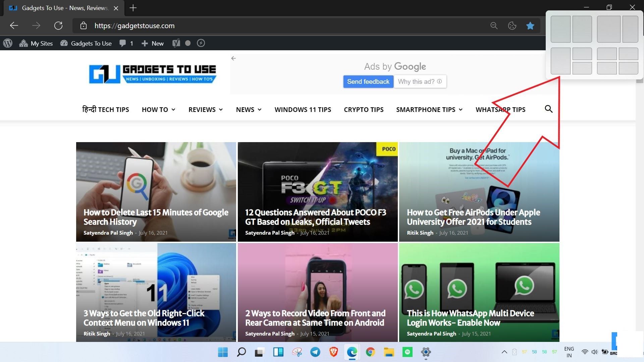Click the zoom magnifier icon in address bar

pos(494,25)
